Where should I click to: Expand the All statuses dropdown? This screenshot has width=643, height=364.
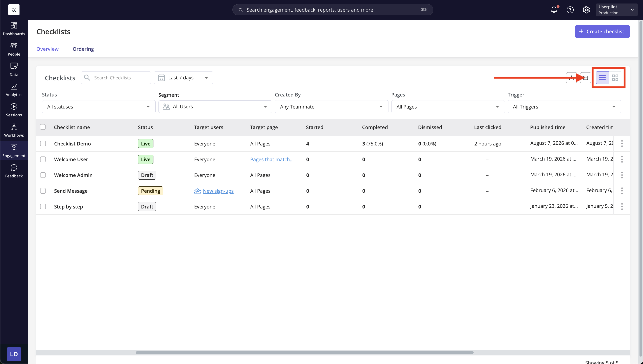[98, 107]
